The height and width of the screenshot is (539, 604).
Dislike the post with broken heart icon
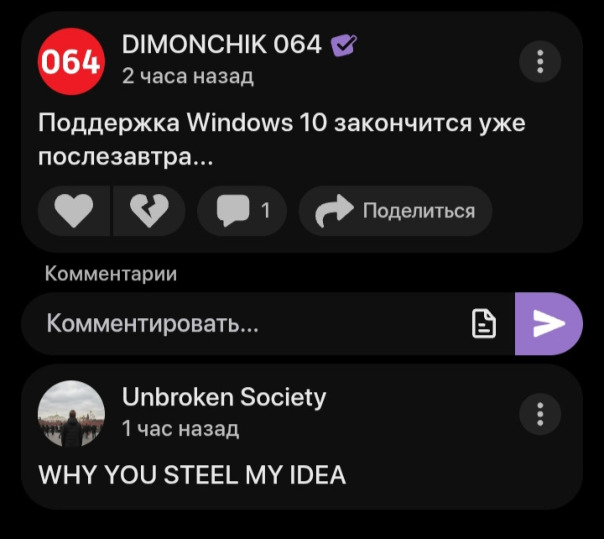pyautogui.click(x=149, y=211)
